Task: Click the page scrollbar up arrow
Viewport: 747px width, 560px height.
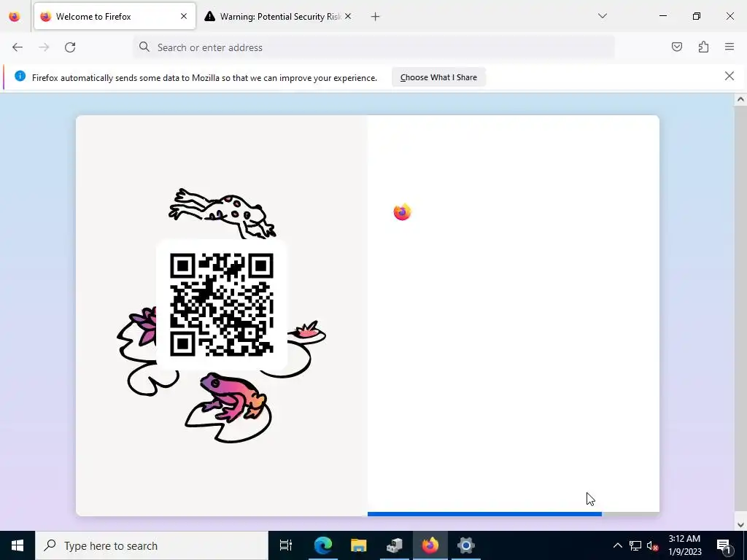Action: tap(740, 99)
